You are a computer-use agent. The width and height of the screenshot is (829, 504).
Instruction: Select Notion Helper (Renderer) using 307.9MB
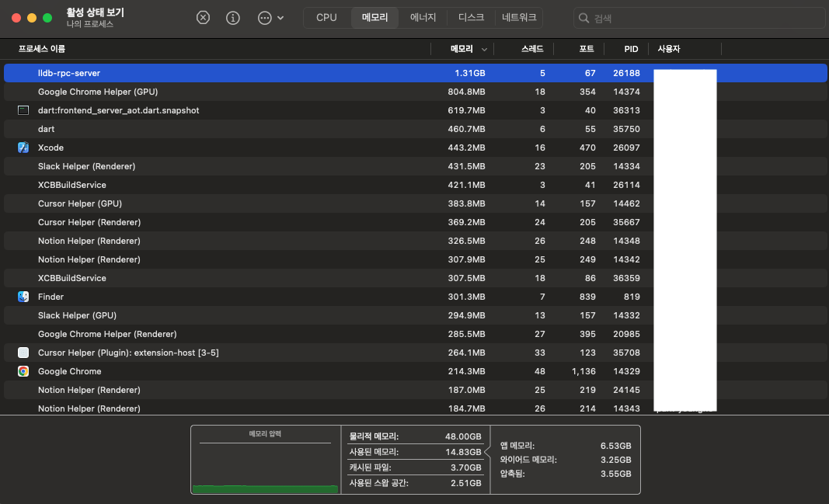click(415, 259)
